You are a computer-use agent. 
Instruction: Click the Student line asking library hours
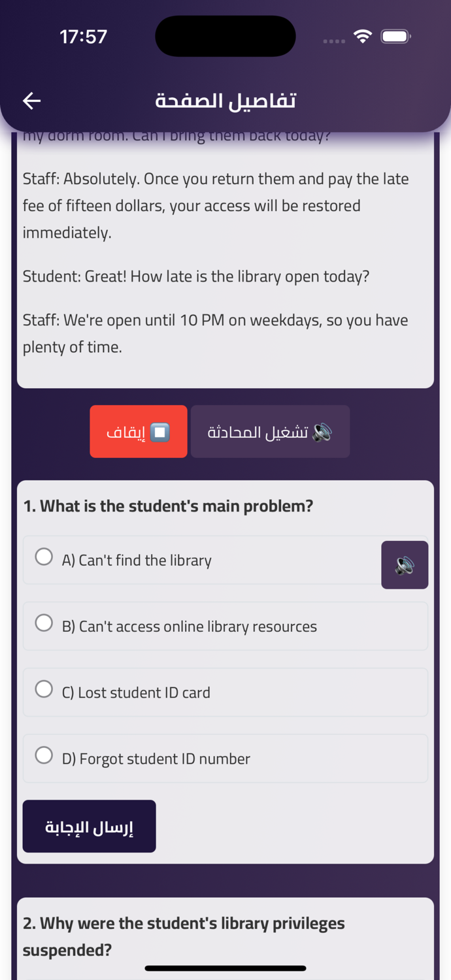pos(196,276)
